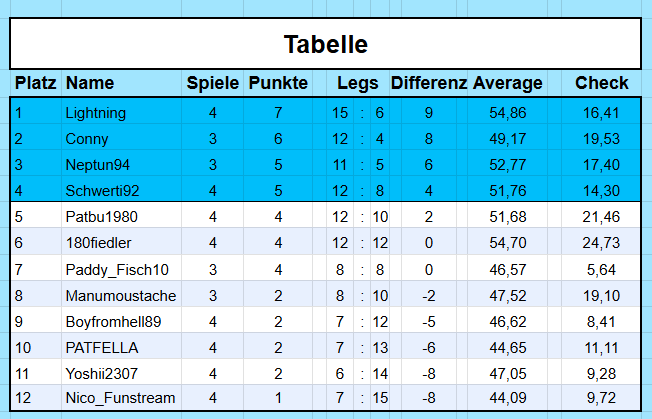Click the Manumoustache name cell
652x419 pixels.
(121, 296)
